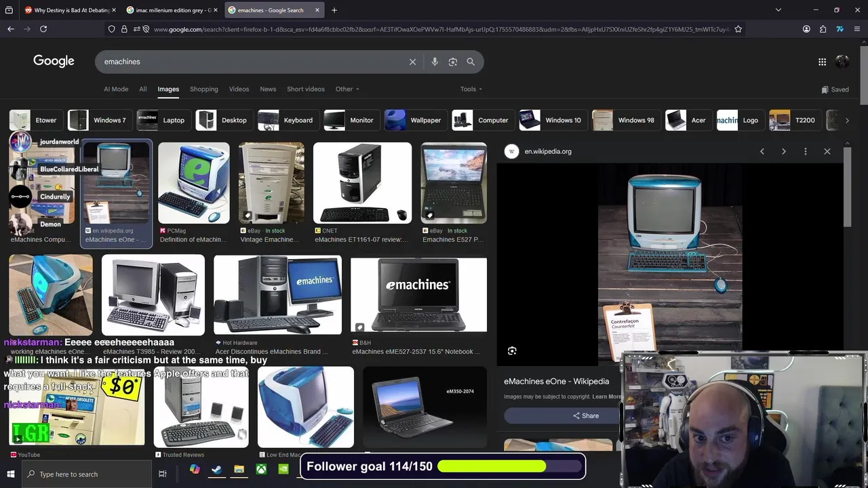Filter images by Monitor chip

351,120
